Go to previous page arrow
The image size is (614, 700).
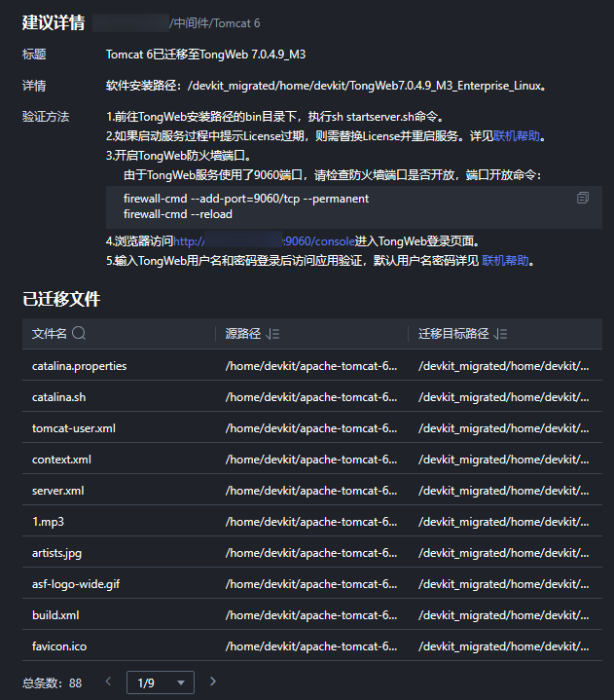coord(108,682)
